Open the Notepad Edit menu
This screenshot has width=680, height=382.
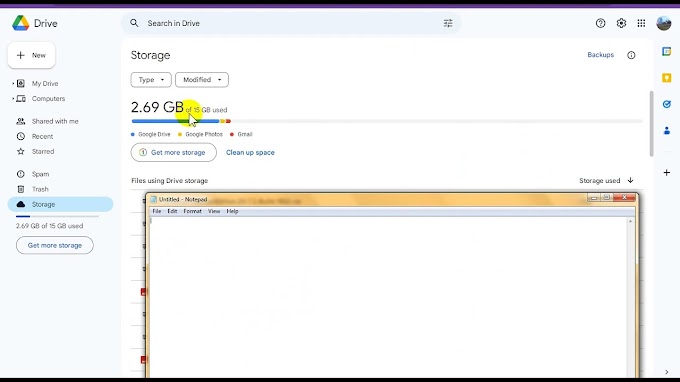[x=172, y=211]
